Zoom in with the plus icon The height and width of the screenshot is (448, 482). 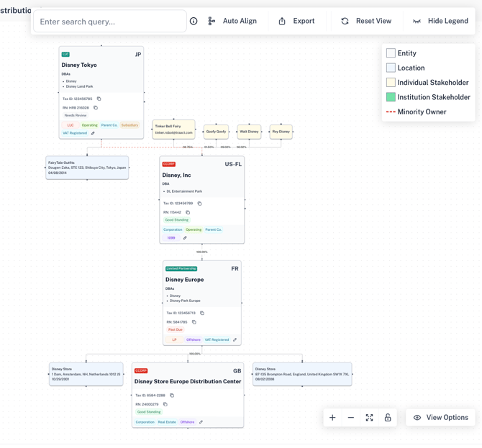tap(332, 417)
